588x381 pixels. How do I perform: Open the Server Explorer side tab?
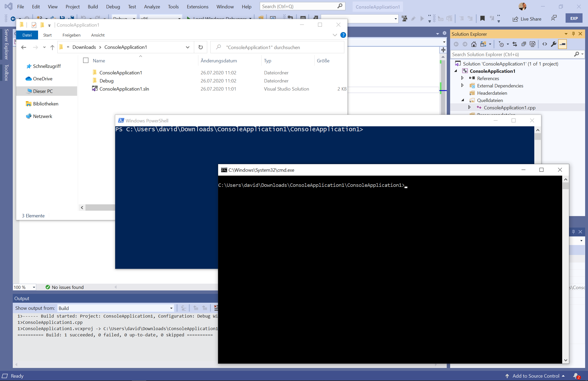click(x=6, y=44)
